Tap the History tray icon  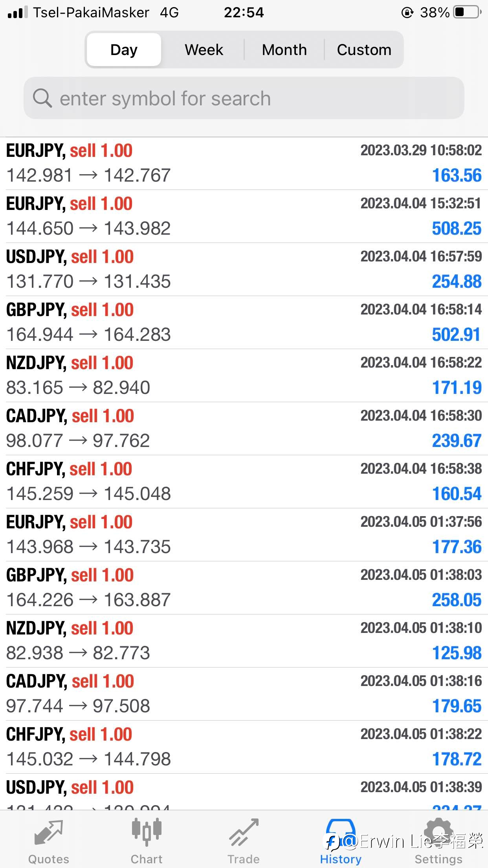click(x=341, y=832)
